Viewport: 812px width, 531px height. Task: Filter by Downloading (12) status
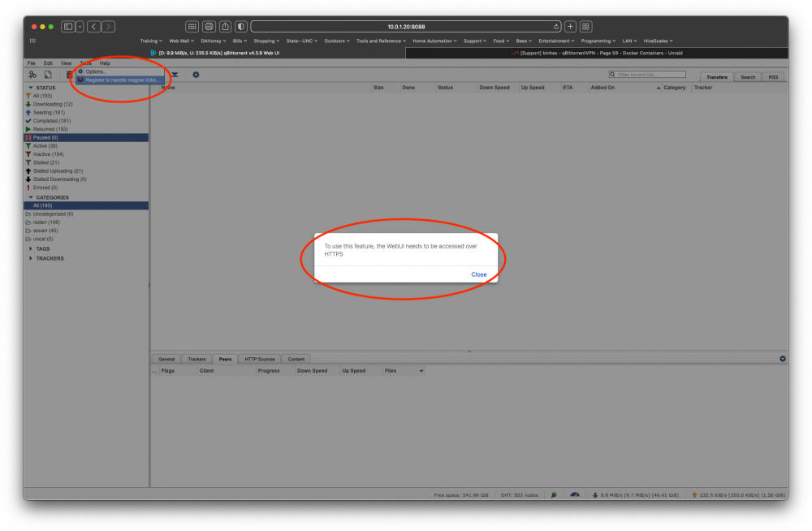pos(53,104)
